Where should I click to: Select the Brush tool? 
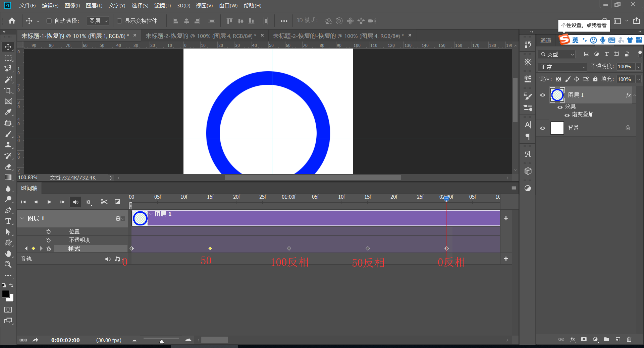click(8, 134)
